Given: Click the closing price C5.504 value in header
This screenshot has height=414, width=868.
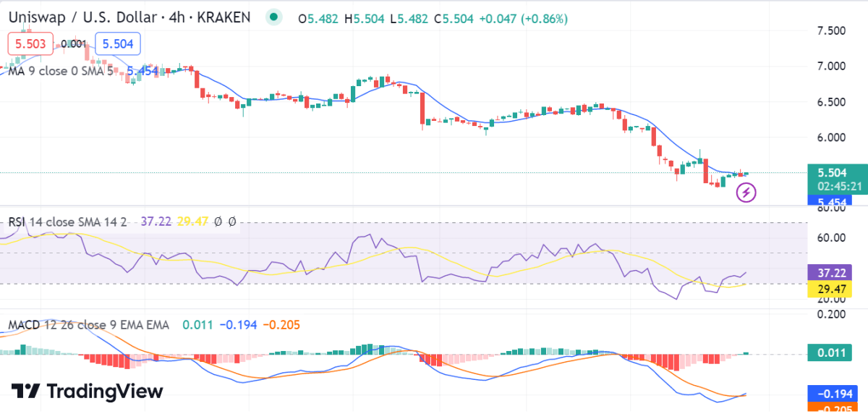Looking at the screenshot, I should click(x=453, y=19).
